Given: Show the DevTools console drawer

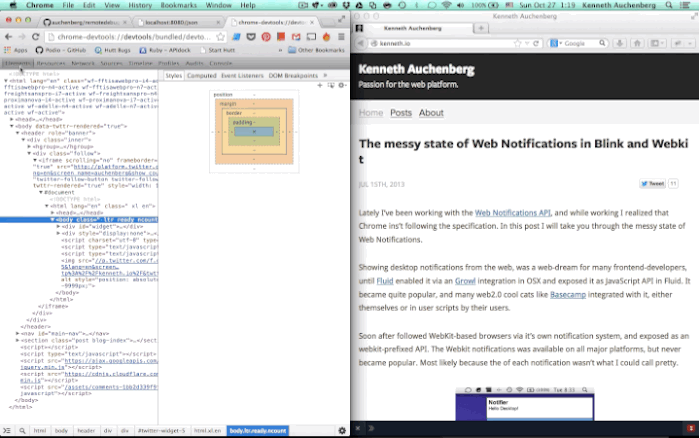Looking at the screenshot, I should [x=7, y=431].
